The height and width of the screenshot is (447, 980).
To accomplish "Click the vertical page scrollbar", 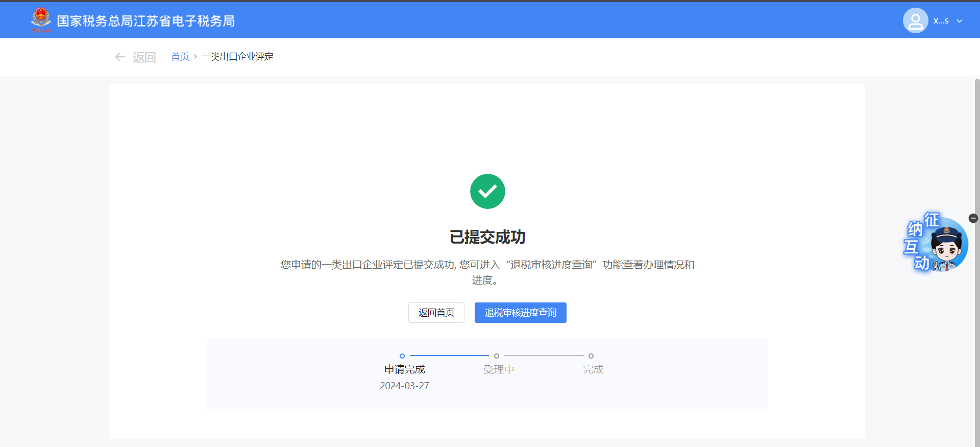I will (977, 255).
